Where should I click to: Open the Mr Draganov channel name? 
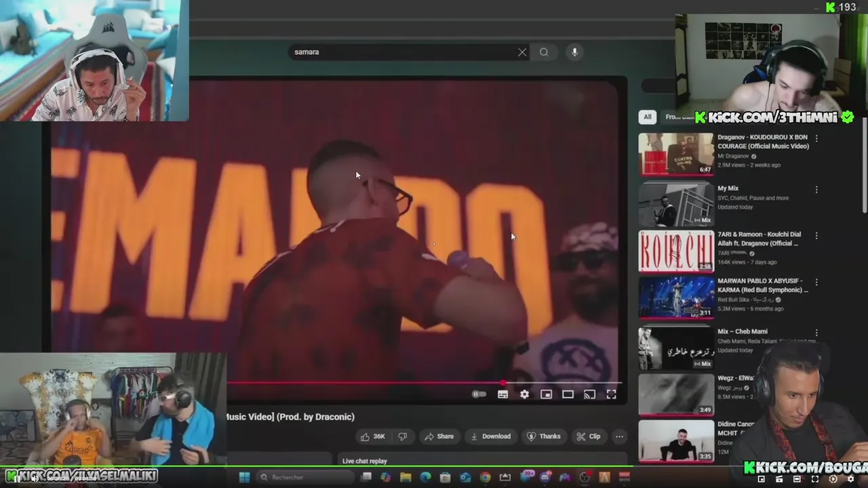coord(734,156)
